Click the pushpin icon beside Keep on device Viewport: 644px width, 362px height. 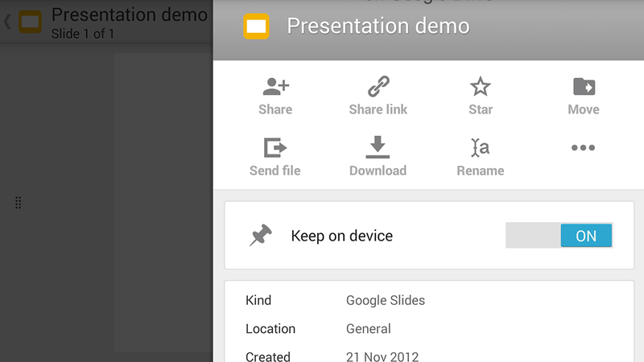click(x=260, y=235)
